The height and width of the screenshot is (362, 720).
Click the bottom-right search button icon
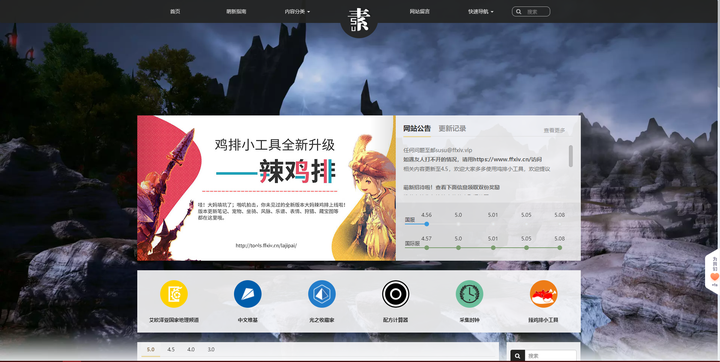click(518, 356)
